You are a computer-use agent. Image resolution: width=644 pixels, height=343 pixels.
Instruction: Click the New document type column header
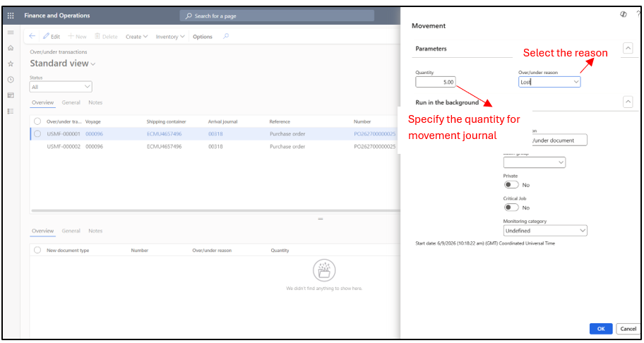[x=68, y=251]
